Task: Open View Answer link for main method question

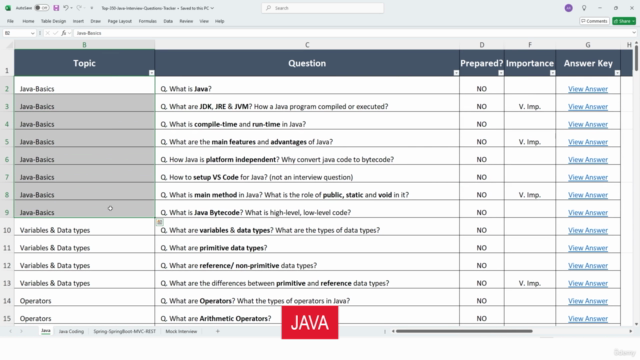Action: tap(588, 195)
